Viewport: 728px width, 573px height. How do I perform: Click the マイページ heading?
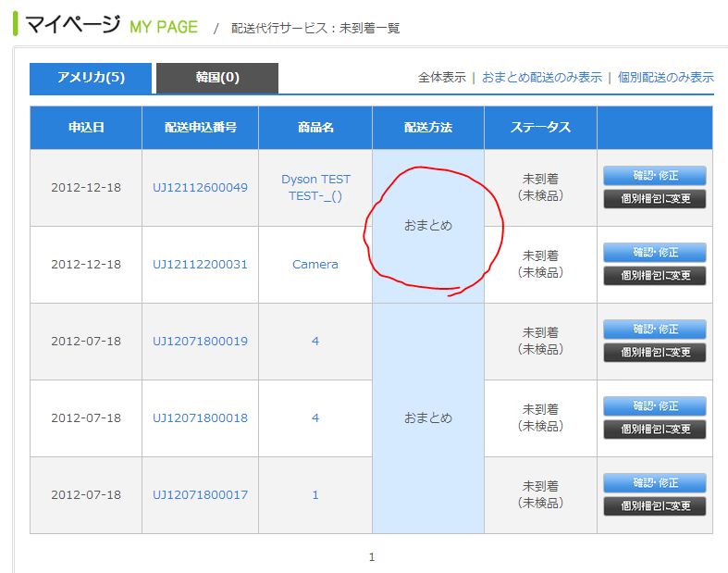(73, 24)
